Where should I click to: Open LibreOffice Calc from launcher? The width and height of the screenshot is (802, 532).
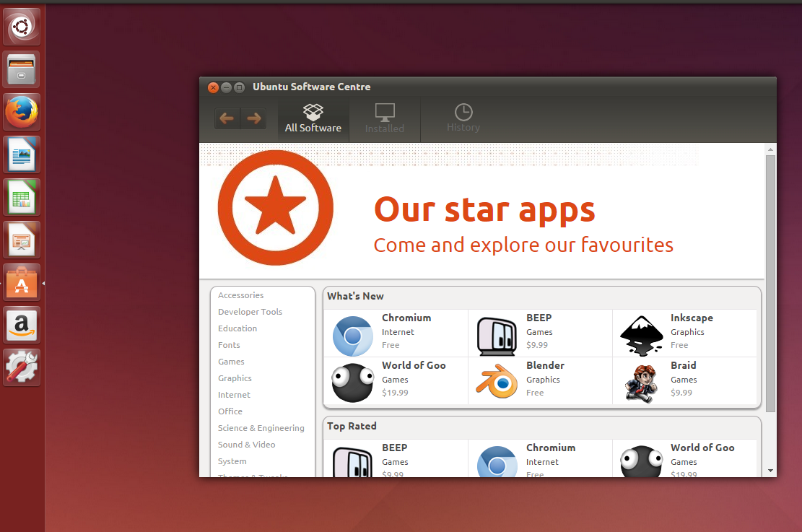(x=22, y=197)
